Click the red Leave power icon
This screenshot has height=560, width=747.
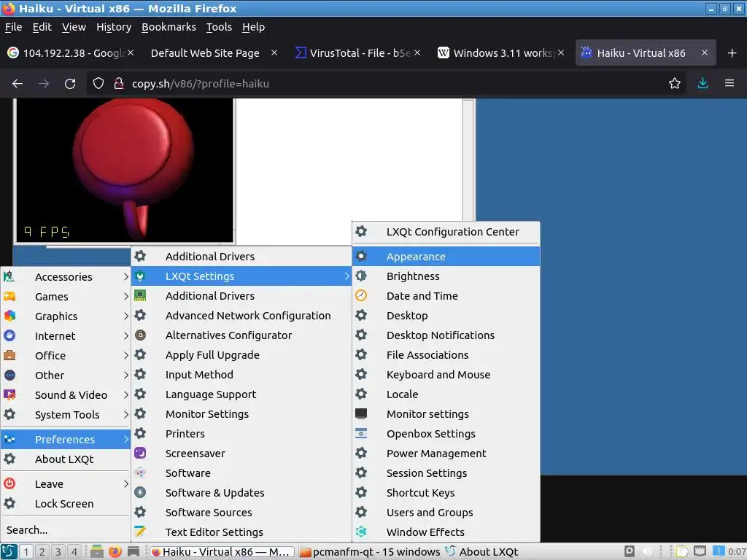[x=9, y=483]
